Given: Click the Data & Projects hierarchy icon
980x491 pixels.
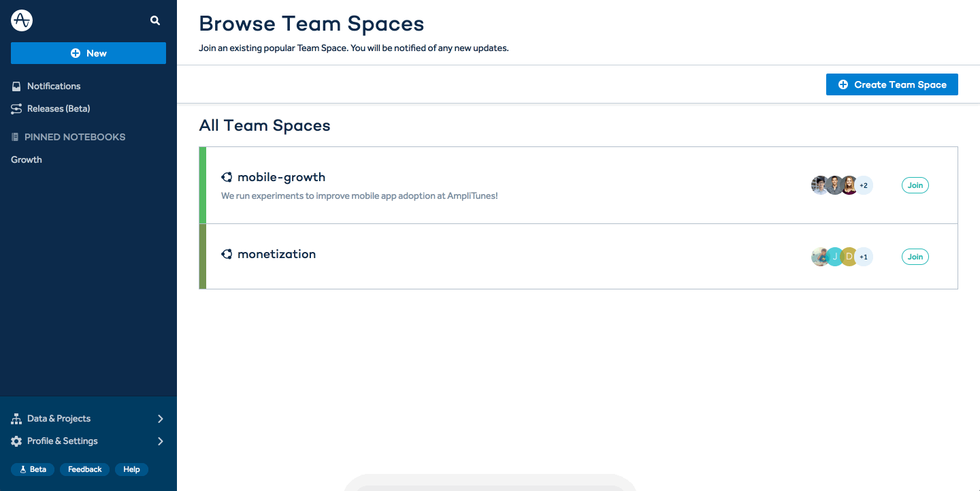Looking at the screenshot, I should [16, 419].
